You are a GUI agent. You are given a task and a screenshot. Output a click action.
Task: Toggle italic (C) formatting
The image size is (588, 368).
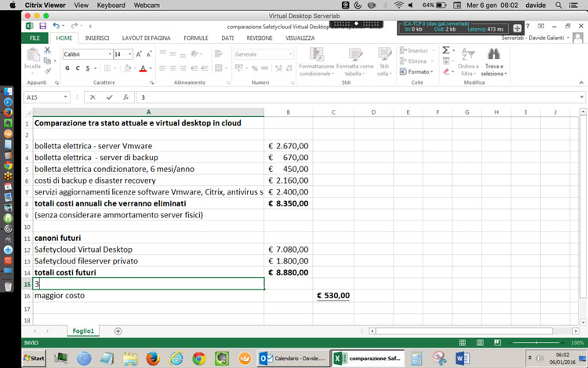pyautogui.click(x=78, y=68)
